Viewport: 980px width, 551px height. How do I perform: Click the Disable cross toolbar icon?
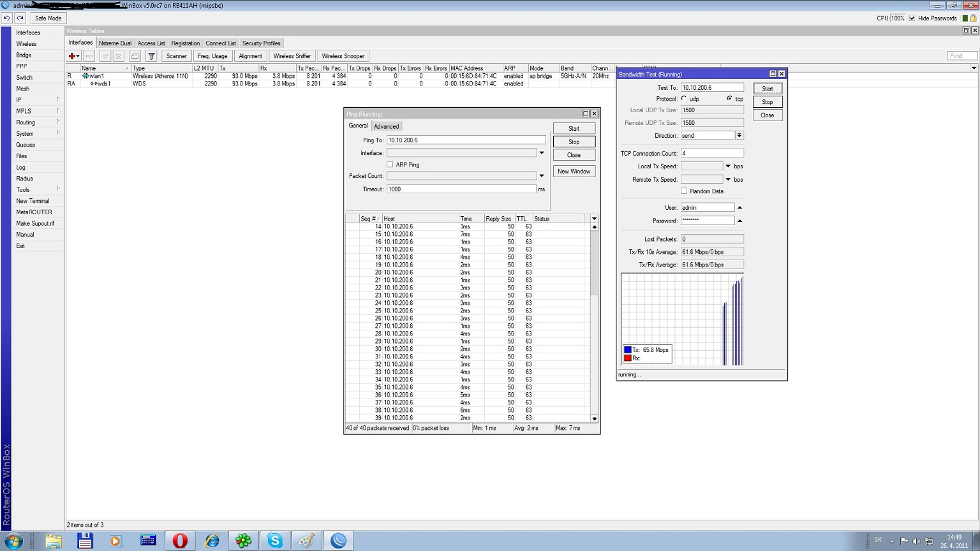click(118, 56)
